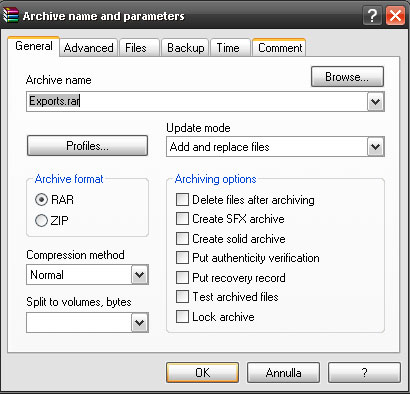This screenshot has width=410, height=394.
Task: Confirm with the OK button
Action: (202, 373)
